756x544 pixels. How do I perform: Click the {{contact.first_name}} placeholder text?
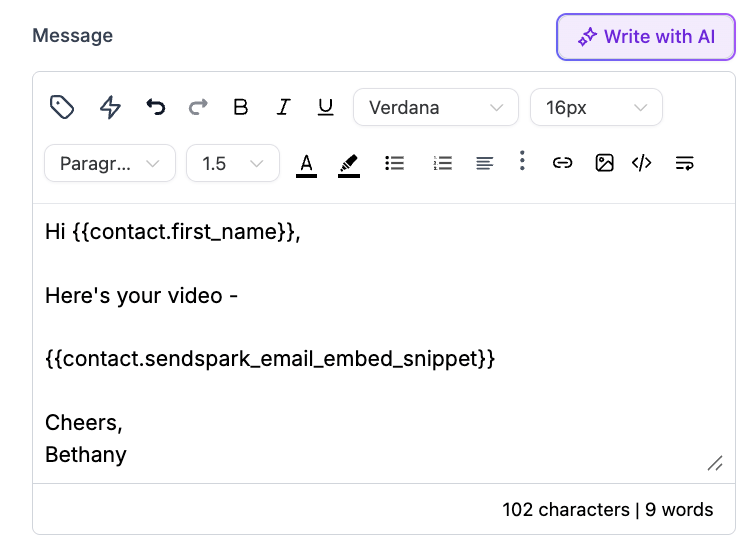click(x=184, y=232)
